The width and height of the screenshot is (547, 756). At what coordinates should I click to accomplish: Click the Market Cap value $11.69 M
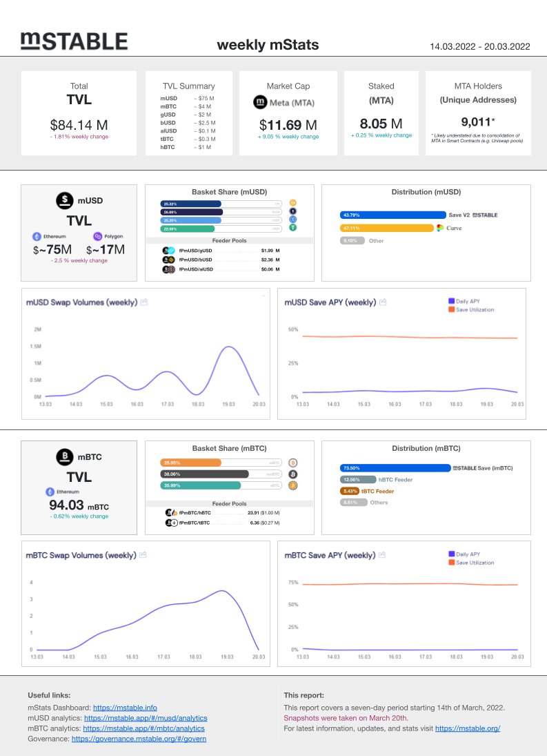click(x=288, y=125)
